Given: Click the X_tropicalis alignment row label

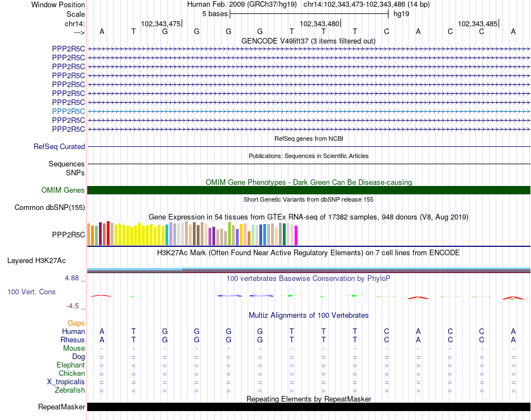Looking at the screenshot, I should tap(66, 382).
